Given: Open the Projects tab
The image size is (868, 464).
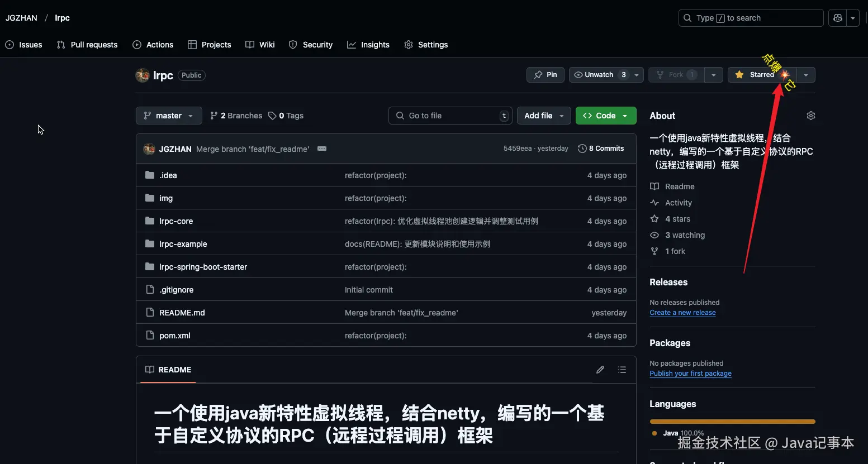Looking at the screenshot, I should 210,45.
